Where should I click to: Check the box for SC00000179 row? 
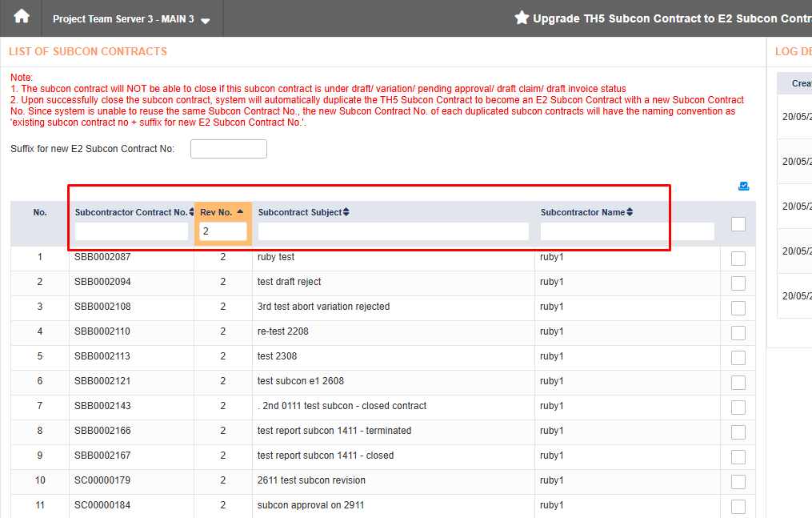point(738,482)
